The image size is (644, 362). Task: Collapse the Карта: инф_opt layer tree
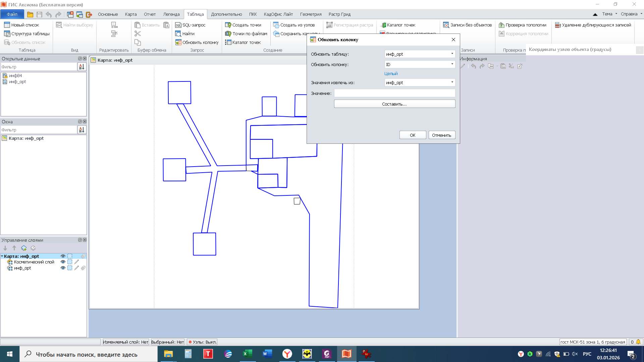point(2,256)
